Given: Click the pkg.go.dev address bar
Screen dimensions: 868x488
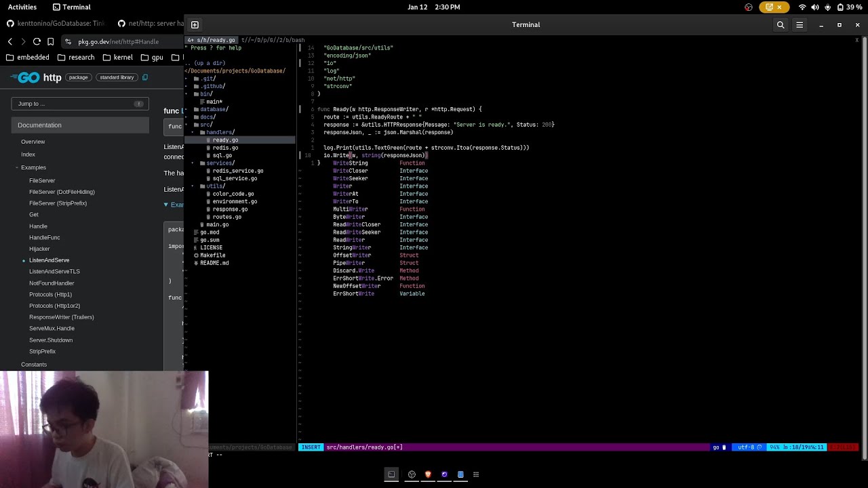Looking at the screenshot, I should (x=122, y=41).
